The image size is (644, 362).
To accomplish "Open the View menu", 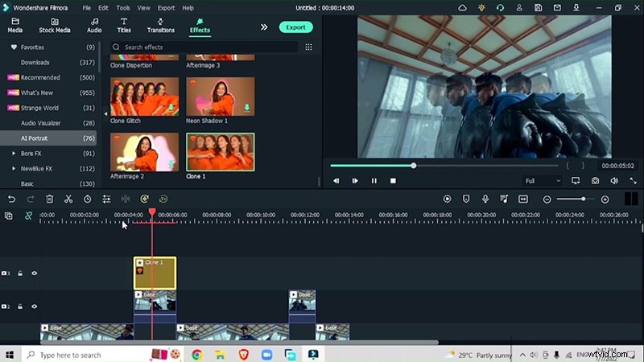I will [143, 8].
